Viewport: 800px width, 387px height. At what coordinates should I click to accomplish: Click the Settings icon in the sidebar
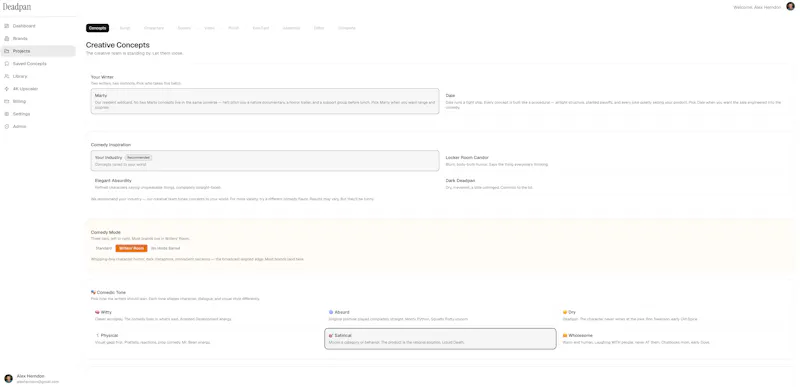point(7,114)
